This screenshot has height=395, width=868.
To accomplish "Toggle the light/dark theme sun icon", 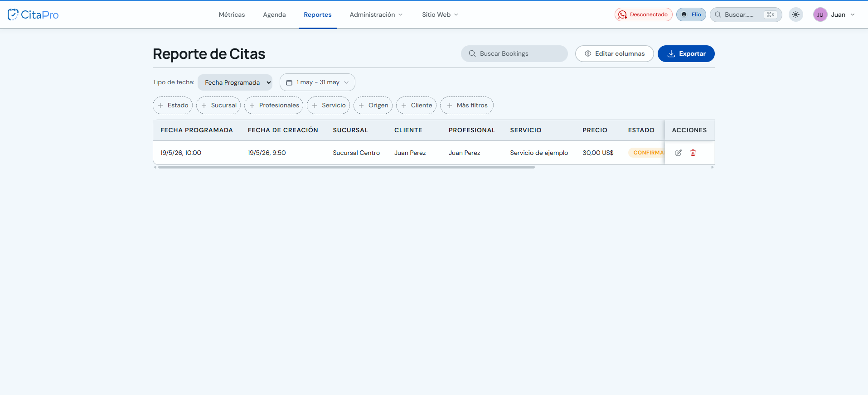I will coord(796,14).
